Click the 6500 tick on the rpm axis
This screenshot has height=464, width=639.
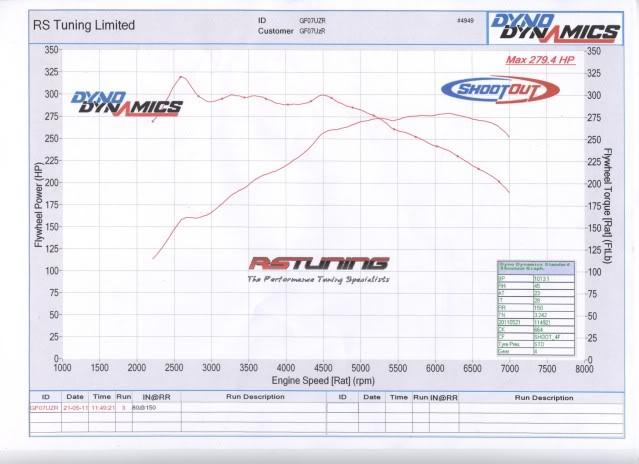[x=472, y=368]
